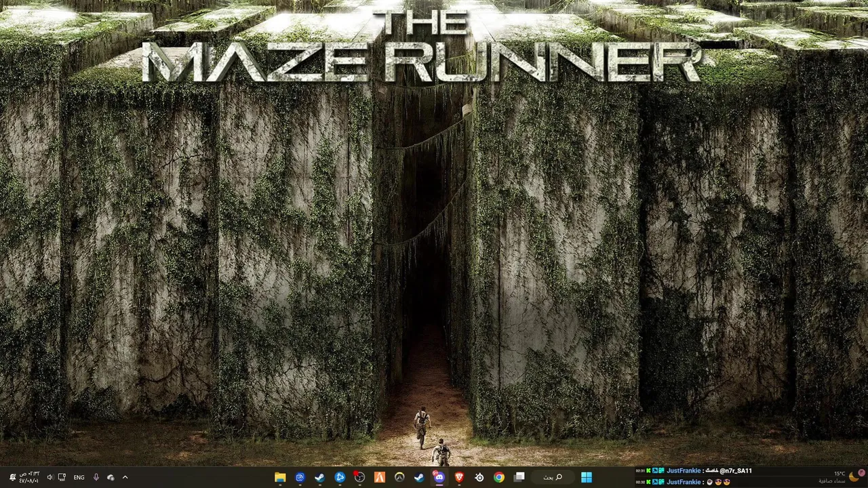Open Brave browser from the taskbar
This screenshot has height=488, width=868.
pos(459,477)
